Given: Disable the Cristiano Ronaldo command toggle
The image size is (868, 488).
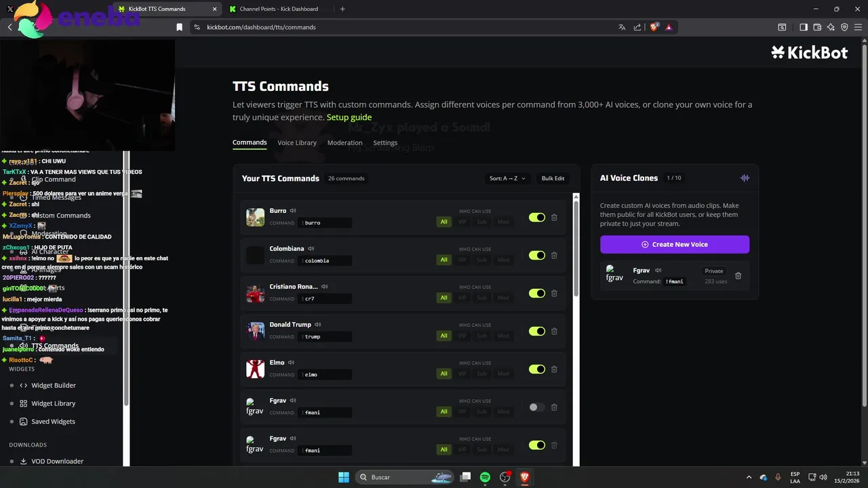Looking at the screenshot, I should tap(537, 293).
